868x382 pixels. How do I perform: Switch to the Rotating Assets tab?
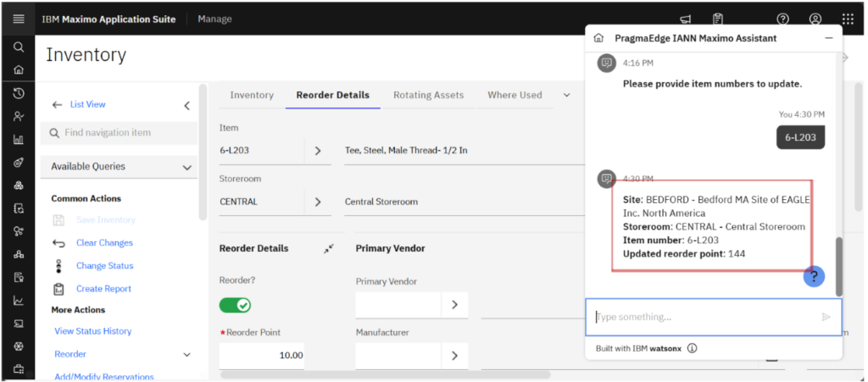pyautogui.click(x=428, y=95)
